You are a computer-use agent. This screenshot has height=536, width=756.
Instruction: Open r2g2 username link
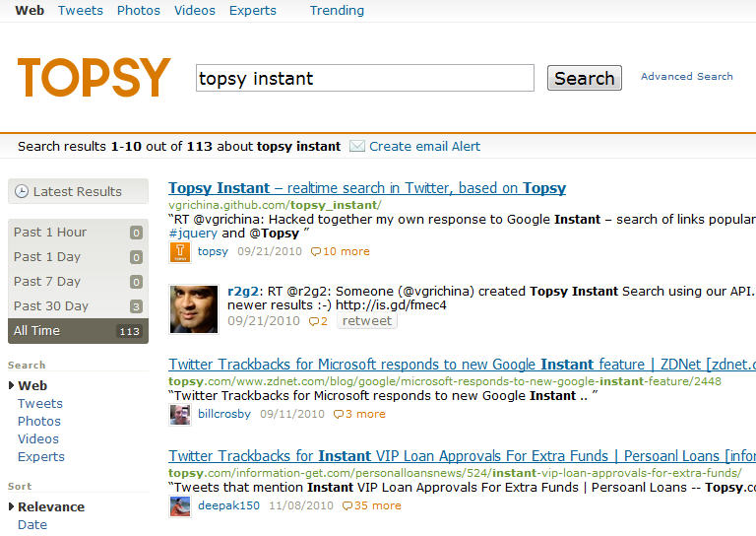pyautogui.click(x=243, y=292)
